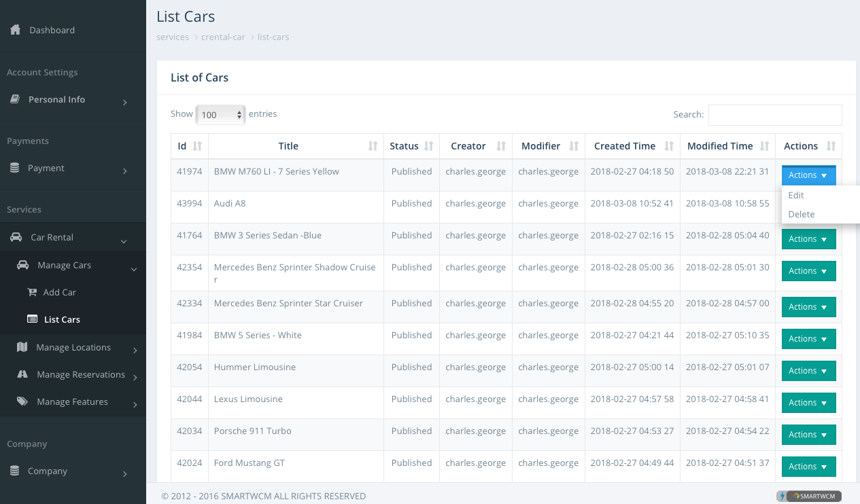Screen dimensions: 860x504
Task: Expand the Manage Locations chevron
Action: coord(135,350)
